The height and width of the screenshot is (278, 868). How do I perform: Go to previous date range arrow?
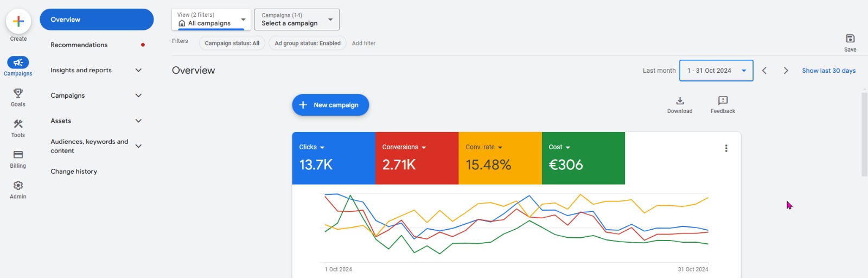click(x=764, y=71)
